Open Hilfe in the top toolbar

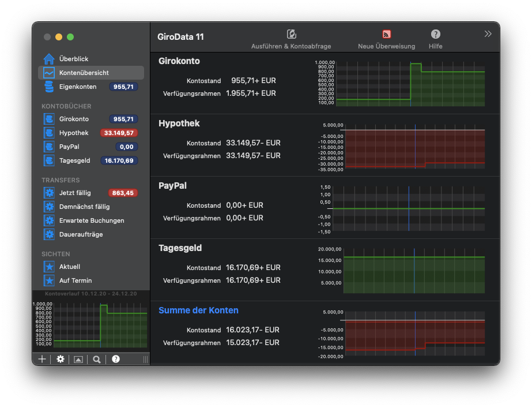click(x=435, y=35)
